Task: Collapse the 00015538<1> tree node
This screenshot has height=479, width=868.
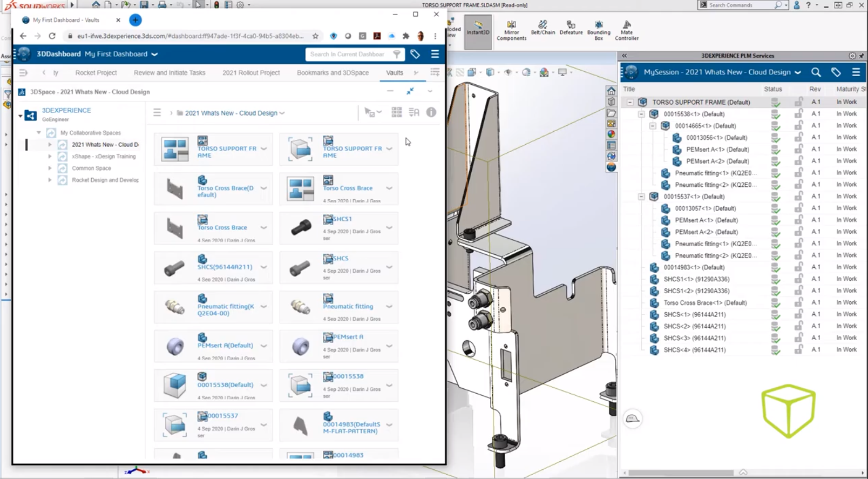Action: 641,114
